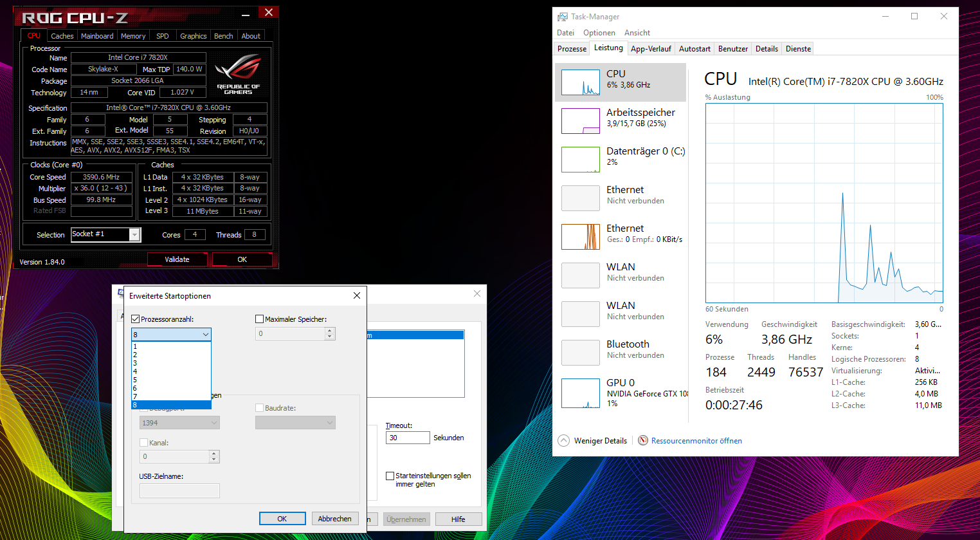
Task: Open the Ansicht menu in Task-Manager
Action: click(637, 33)
